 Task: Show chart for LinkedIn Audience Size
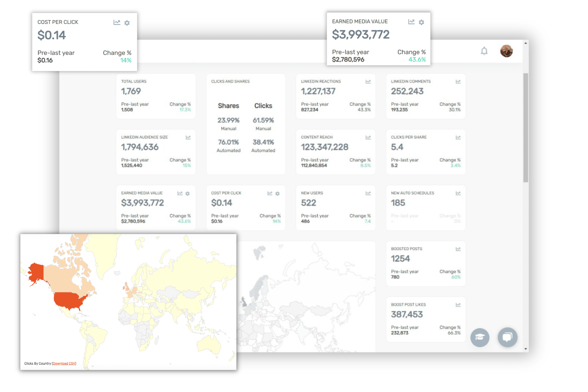coord(188,138)
